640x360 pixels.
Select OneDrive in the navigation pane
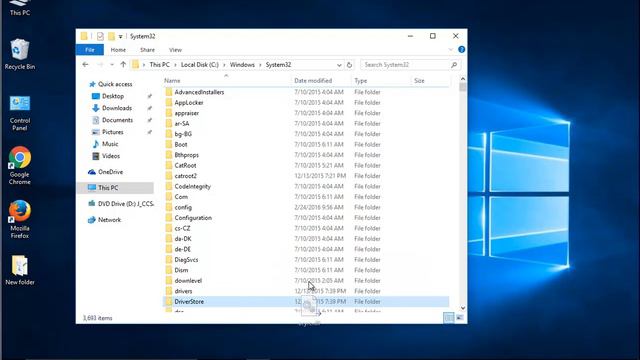(105, 172)
